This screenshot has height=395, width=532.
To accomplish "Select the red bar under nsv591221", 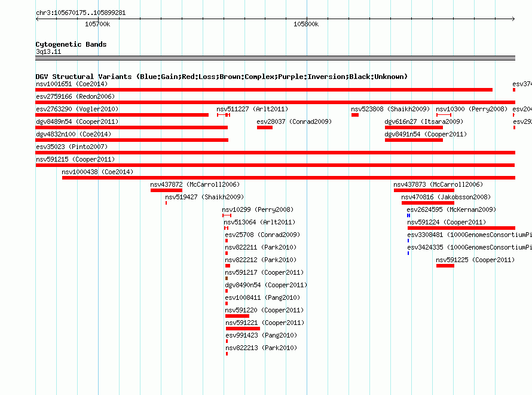I will point(243,329).
